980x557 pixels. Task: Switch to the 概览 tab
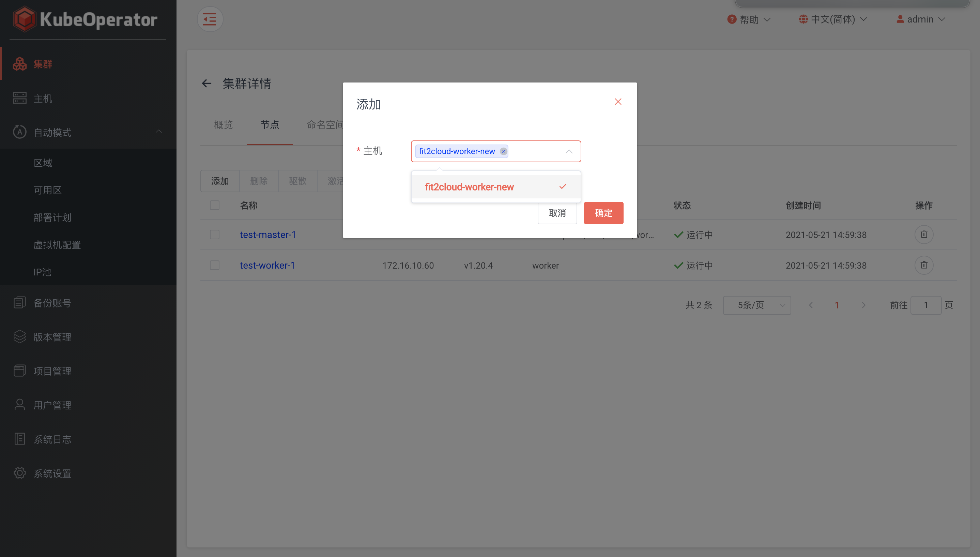pyautogui.click(x=223, y=125)
